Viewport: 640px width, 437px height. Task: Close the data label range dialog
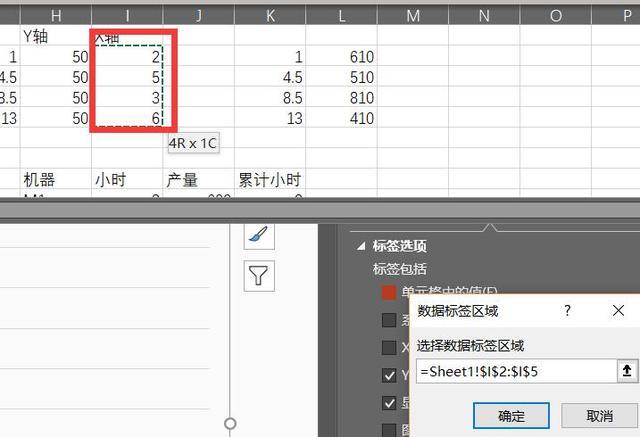[618, 311]
